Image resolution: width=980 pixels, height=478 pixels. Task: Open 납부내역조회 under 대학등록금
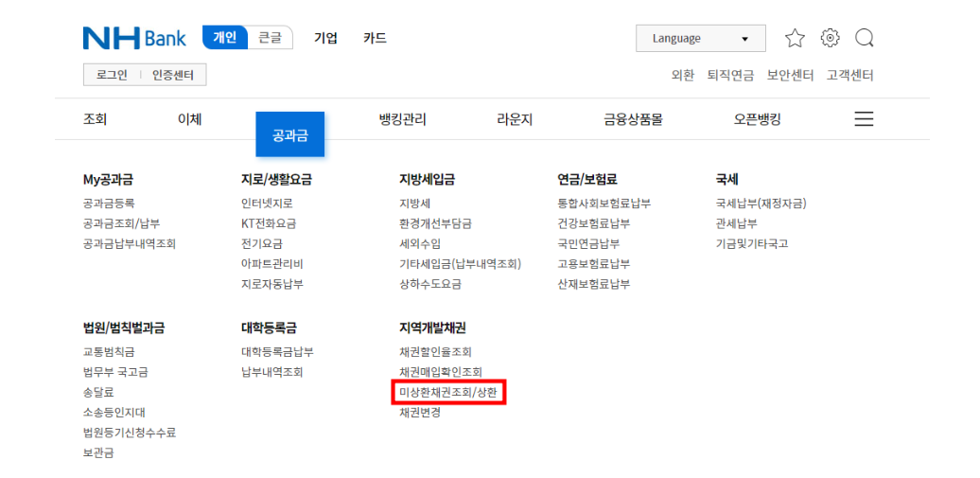(x=271, y=372)
